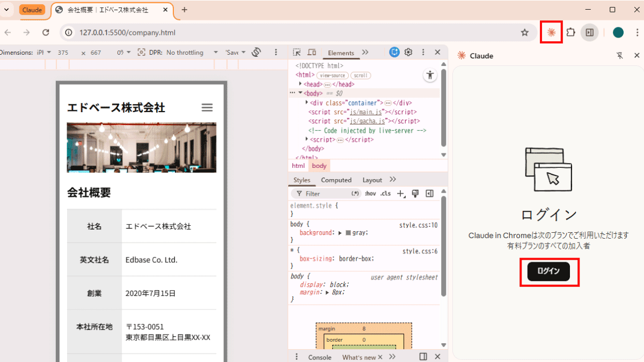Toggle the :hov element state button
This screenshot has height=362, width=644.
pyautogui.click(x=370, y=194)
